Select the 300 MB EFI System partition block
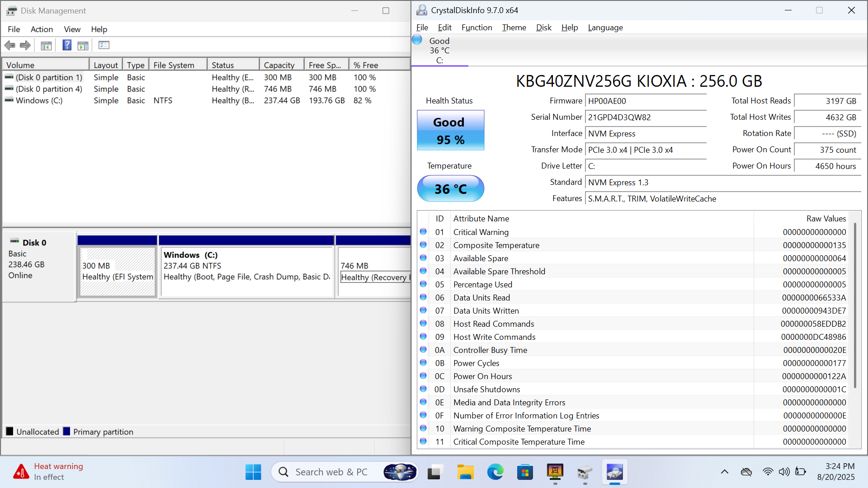Viewport: 868px width, 488px height. (x=118, y=271)
